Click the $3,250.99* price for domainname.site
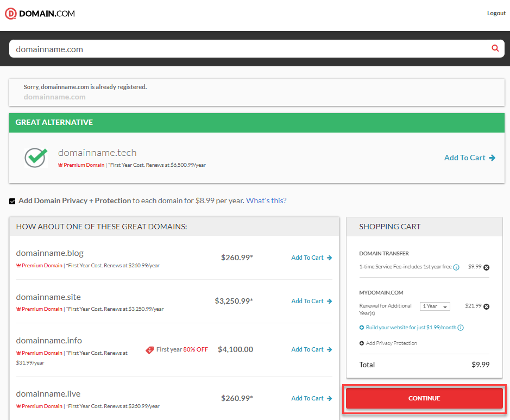Image resolution: width=510 pixels, height=420 pixels. 234,301
